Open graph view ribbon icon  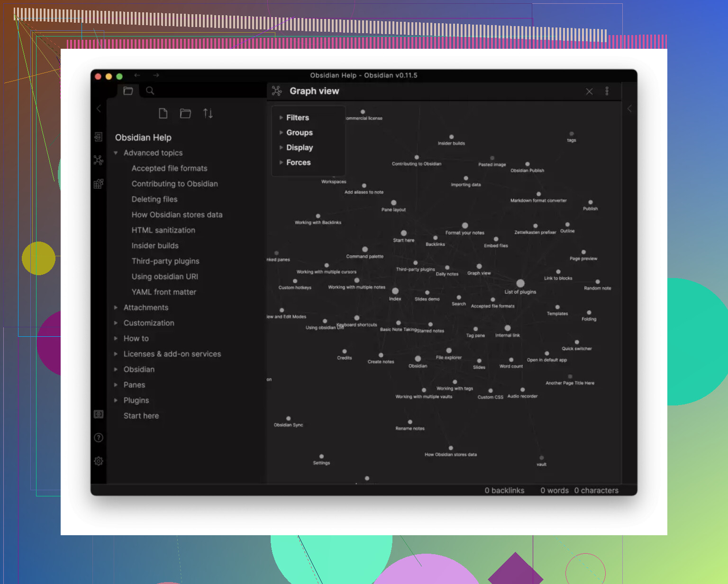pos(99,160)
